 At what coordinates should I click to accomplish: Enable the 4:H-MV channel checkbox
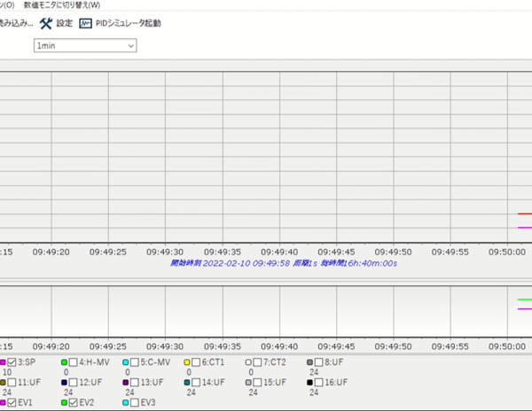pos(74,362)
